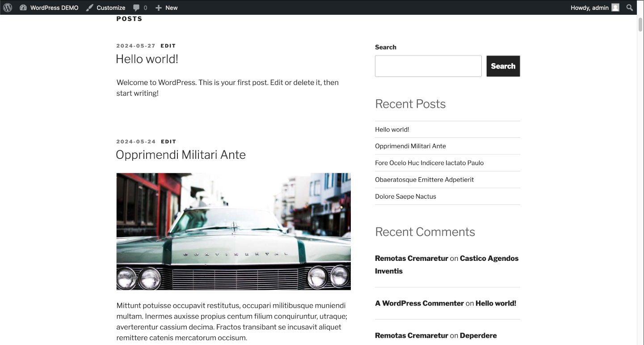This screenshot has width=644, height=345.
Task: Click the page vertical scrollbar
Action: click(640, 179)
